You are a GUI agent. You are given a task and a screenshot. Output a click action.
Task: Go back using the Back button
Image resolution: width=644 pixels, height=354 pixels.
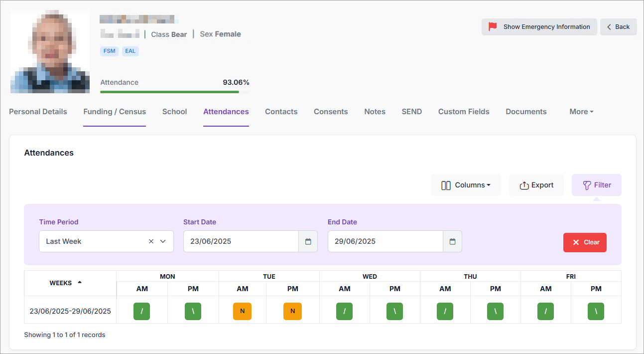coord(618,27)
